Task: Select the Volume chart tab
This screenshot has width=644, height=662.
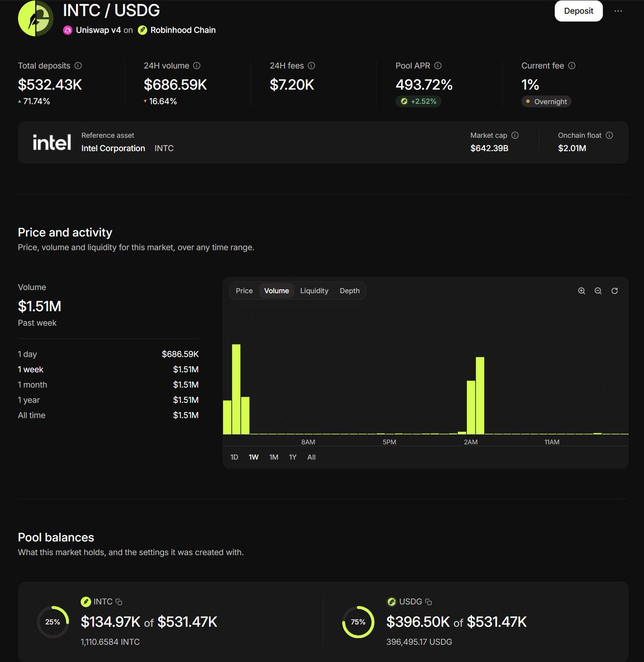Action: pyautogui.click(x=276, y=291)
